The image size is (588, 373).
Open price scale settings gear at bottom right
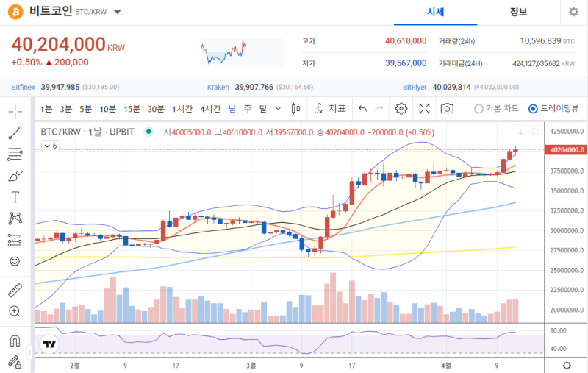(567, 365)
